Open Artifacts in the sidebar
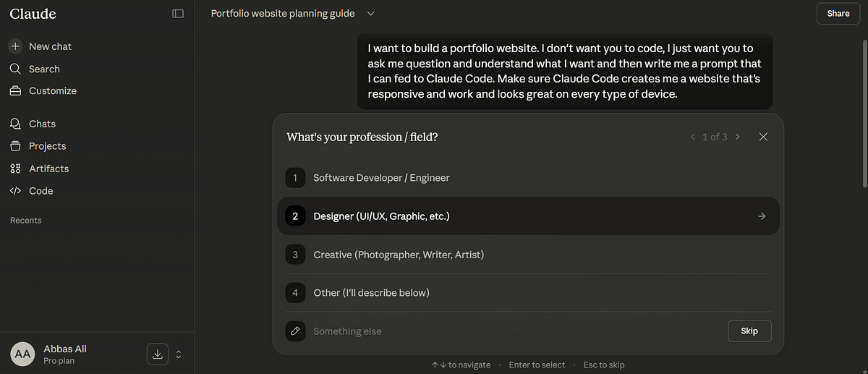The image size is (868, 374). click(x=48, y=169)
